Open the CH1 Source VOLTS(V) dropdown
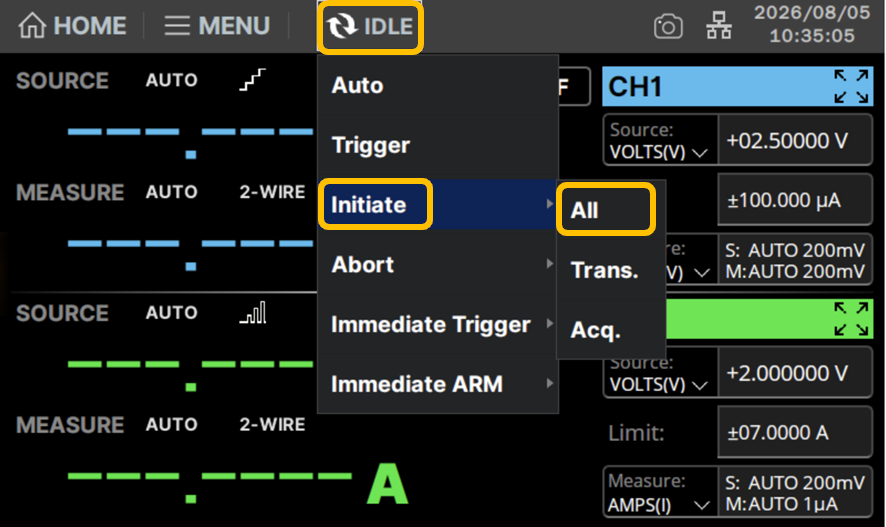This screenshot has width=886, height=527. click(660, 140)
